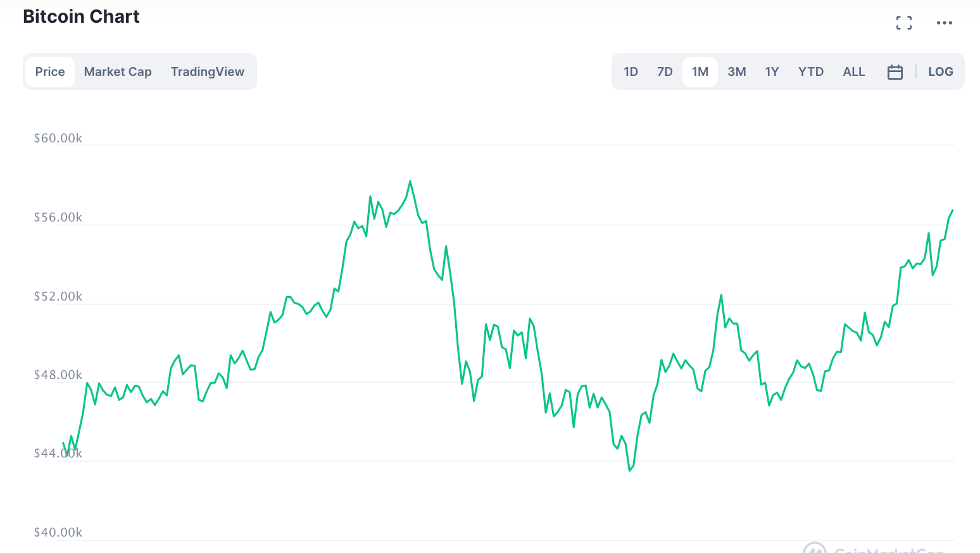Screen dimensions: 980x553
Task: Show ALL time price history
Action: pyautogui.click(x=853, y=72)
